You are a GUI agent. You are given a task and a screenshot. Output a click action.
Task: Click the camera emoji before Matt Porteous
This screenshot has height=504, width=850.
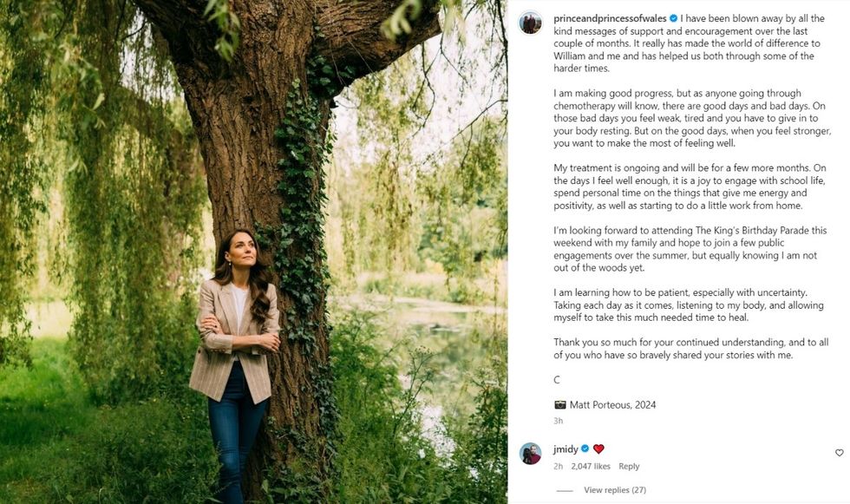point(559,404)
